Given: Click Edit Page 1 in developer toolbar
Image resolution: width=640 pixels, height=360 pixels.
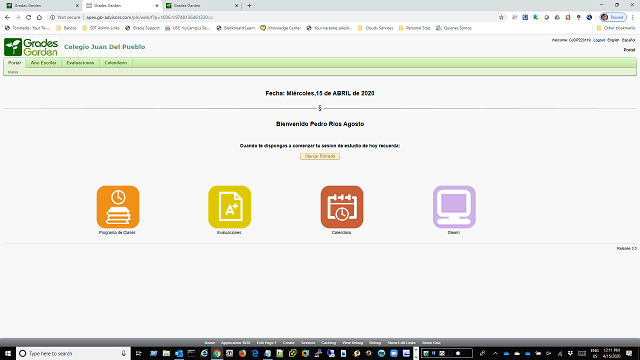Looking at the screenshot, I should [x=267, y=343].
